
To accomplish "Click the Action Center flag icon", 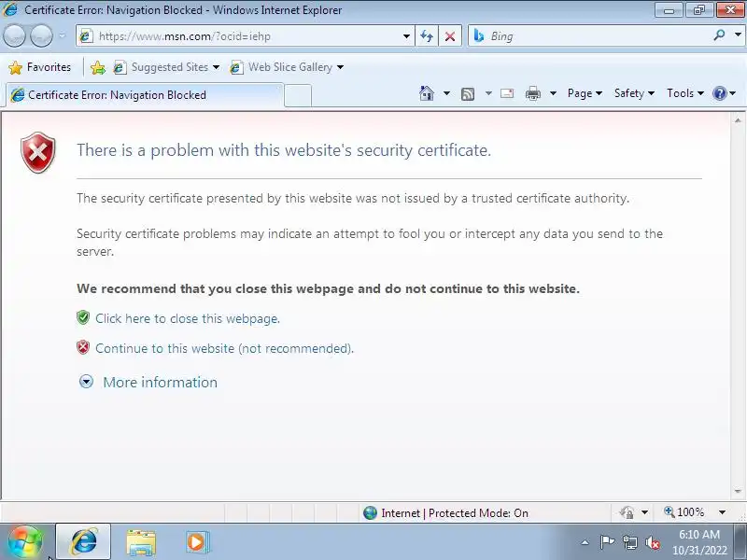I will click(x=607, y=542).
